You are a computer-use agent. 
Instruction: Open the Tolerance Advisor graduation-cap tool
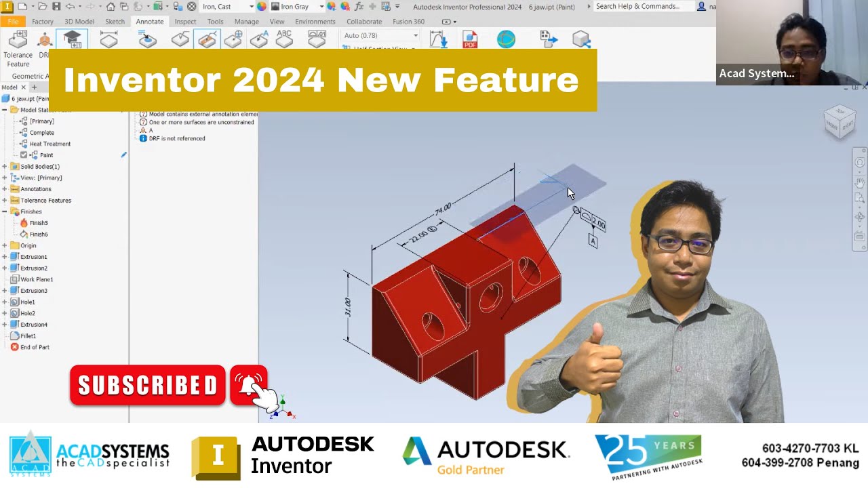pyautogui.click(x=72, y=40)
